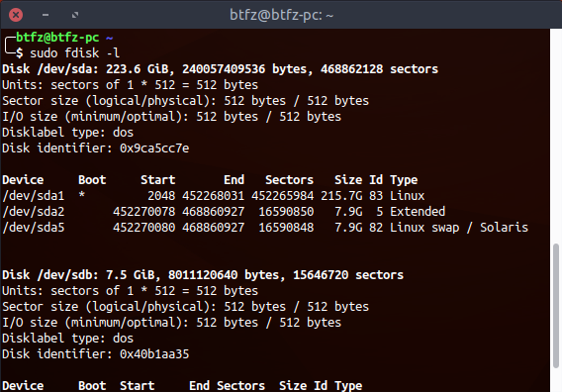Click the boot asterisk for /dev/sda1

coord(82,195)
